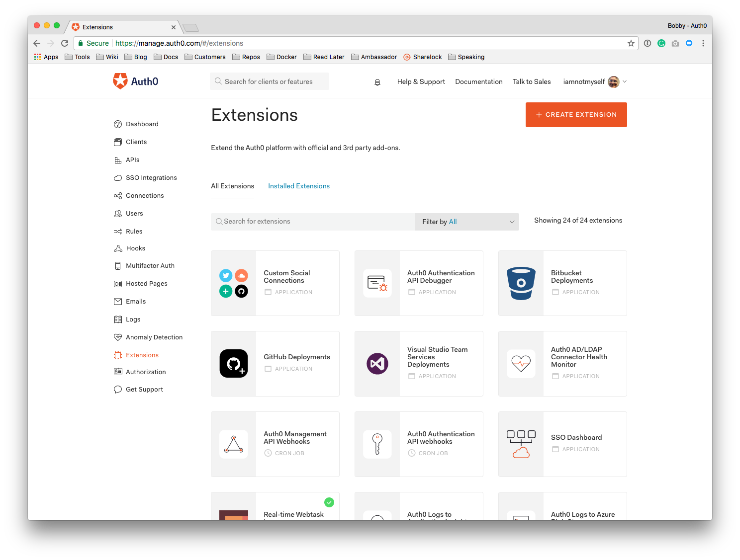The width and height of the screenshot is (740, 560).
Task: Focus the Search for extensions field
Action: (313, 222)
